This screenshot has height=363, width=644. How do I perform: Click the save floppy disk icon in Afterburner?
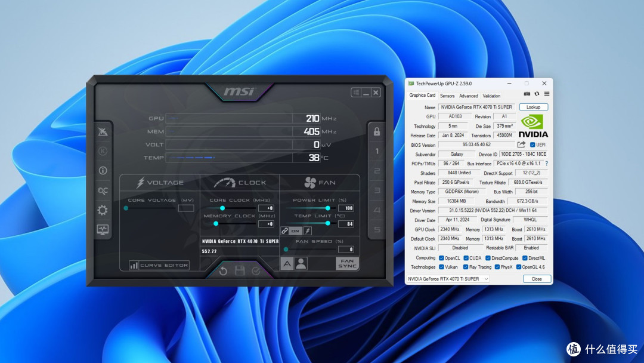(240, 270)
